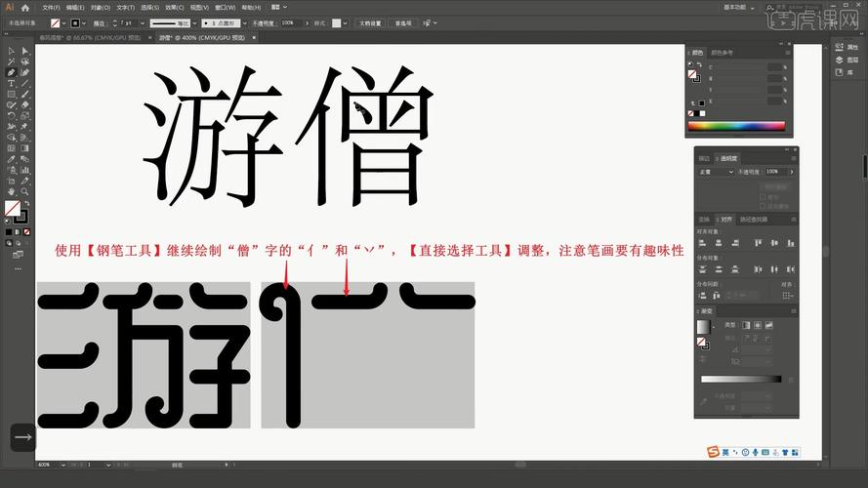This screenshot has height=488, width=868.
Task: Open graphic style dropdown in control bar
Action: tap(345, 23)
